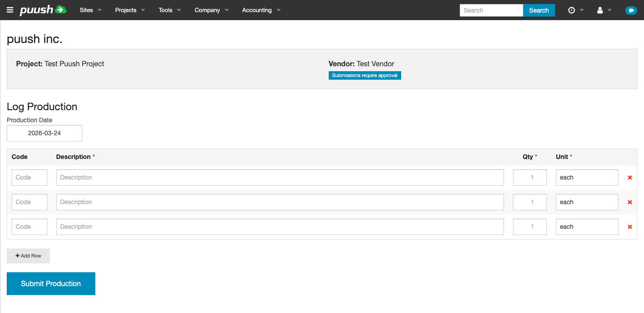The height and width of the screenshot is (313, 644).
Task: Open the hamburger navigation menu
Action: pos(10,10)
